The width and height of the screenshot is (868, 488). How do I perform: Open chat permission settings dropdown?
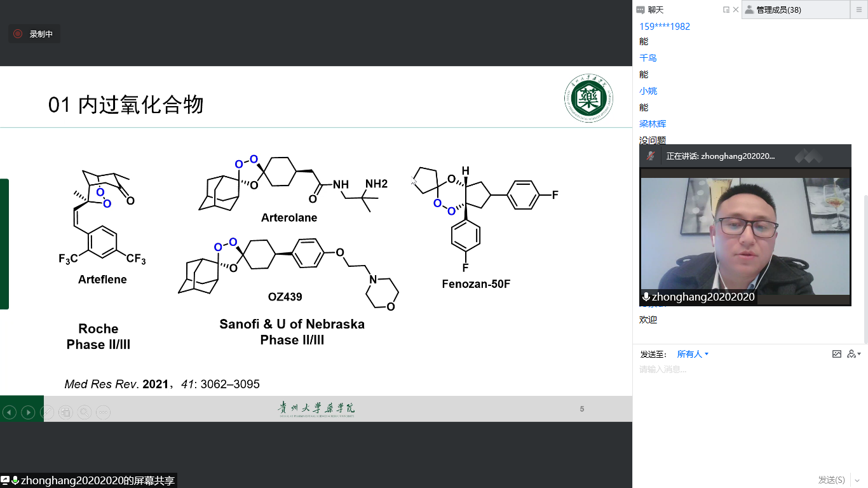[x=854, y=354]
